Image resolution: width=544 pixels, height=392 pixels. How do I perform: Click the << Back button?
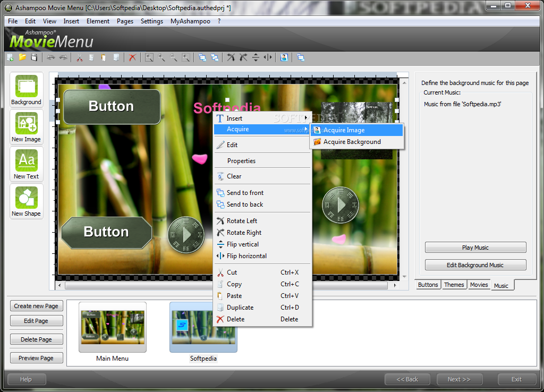407,379
